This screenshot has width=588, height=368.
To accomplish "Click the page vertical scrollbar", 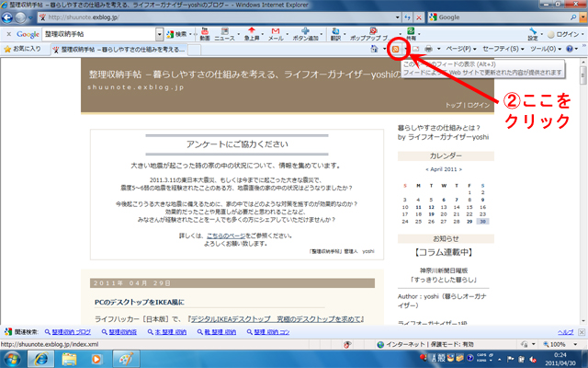I will click(x=583, y=191).
